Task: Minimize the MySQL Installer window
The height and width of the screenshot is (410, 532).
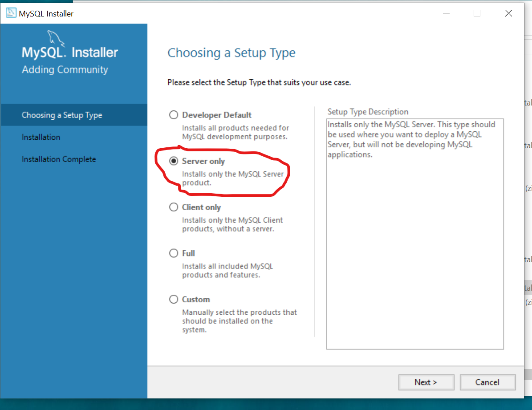Action: click(x=446, y=13)
